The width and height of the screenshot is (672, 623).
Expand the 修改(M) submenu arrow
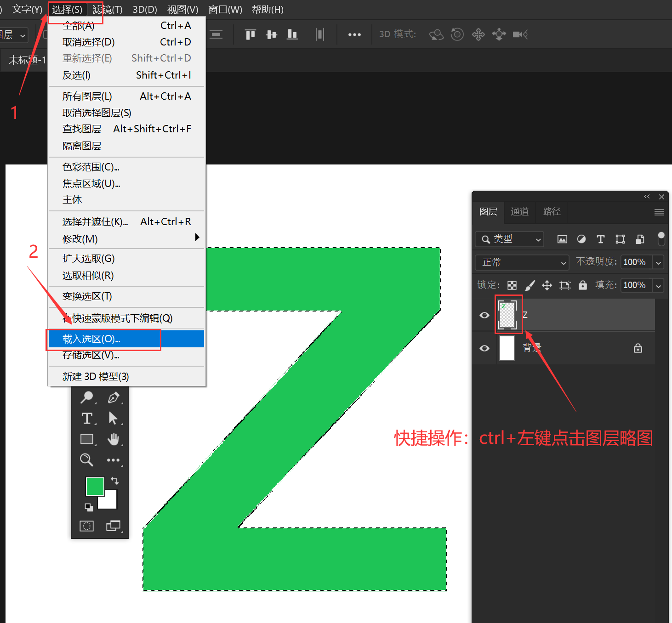coord(197,238)
